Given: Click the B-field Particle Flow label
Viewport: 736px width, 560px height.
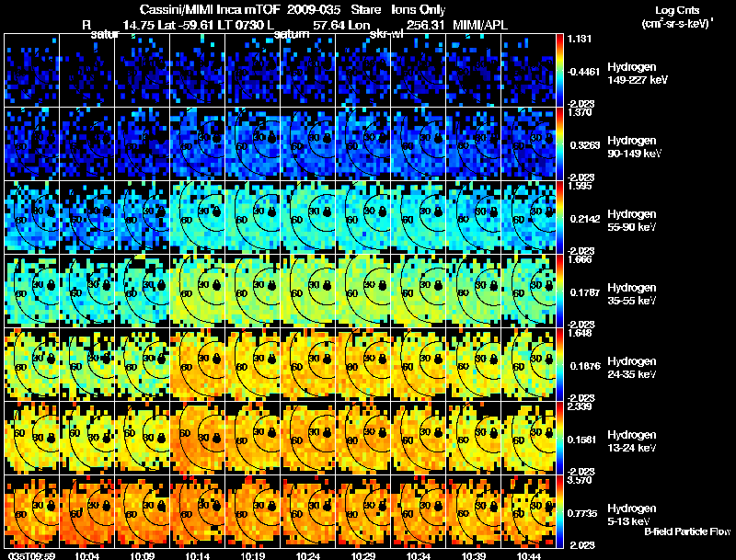Looking at the screenshot, I should [x=687, y=531].
